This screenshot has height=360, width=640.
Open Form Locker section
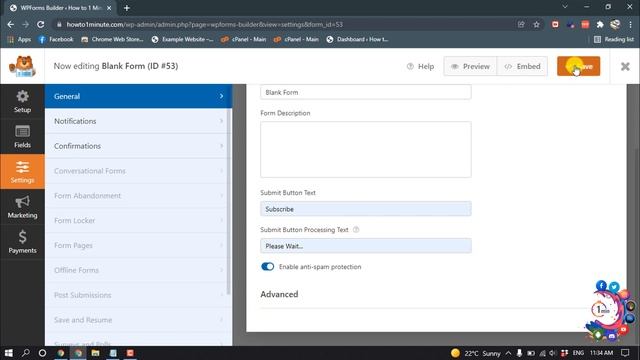pos(137,221)
